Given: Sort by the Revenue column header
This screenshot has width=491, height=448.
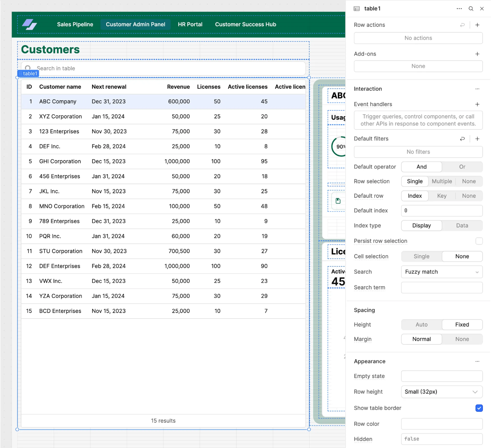Looking at the screenshot, I should [179, 87].
